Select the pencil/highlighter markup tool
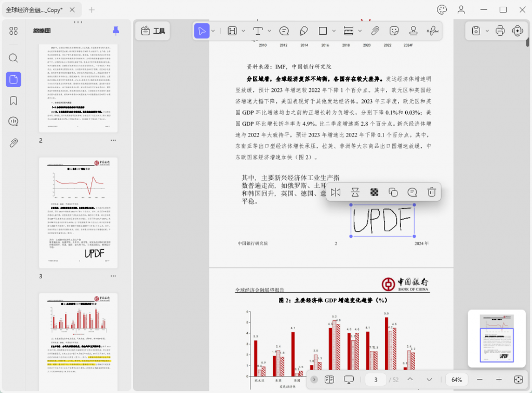Viewport: 532px width, 393px height. [304, 31]
